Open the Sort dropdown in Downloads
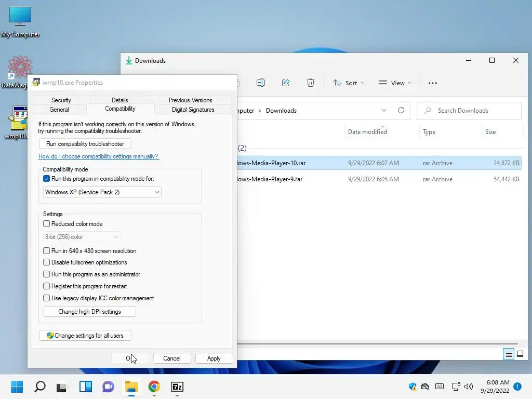Screen dimensions: 532x399 pyautogui.click(x=349, y=83)
